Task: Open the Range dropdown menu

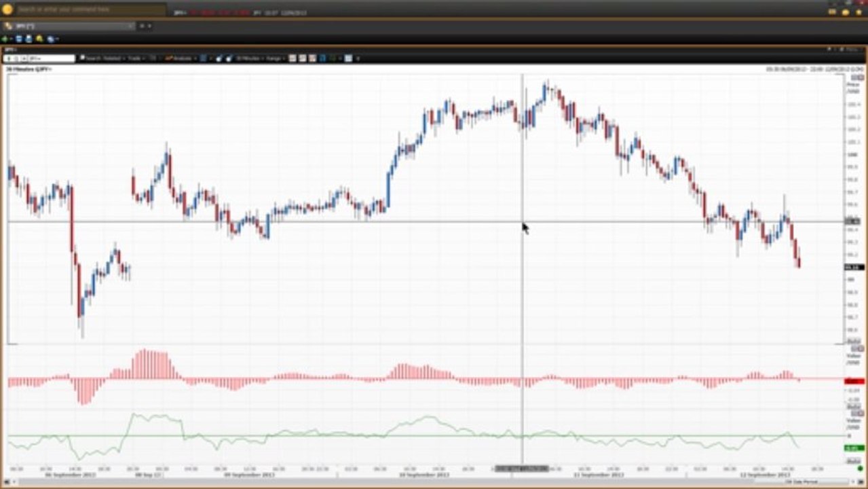Action: point(276,58)
